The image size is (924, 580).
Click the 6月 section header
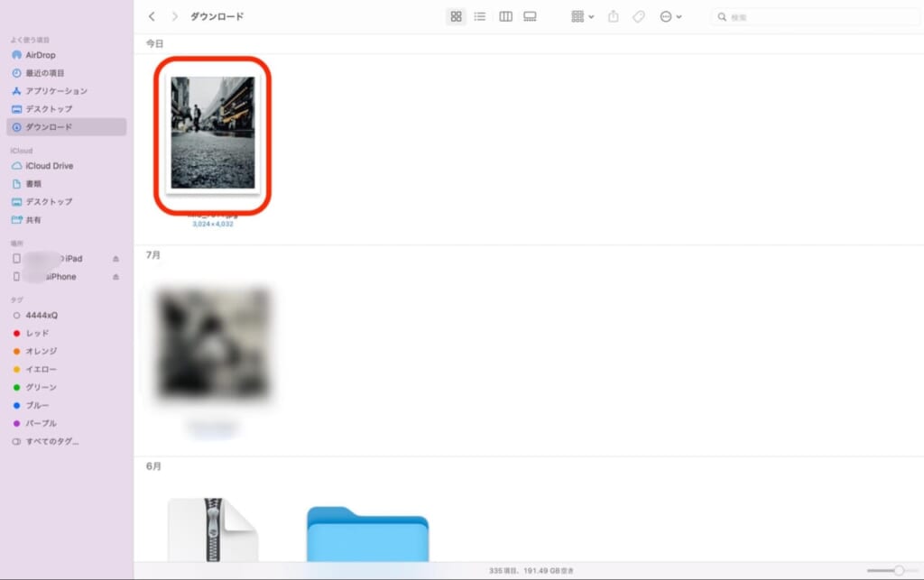point(153,466)
